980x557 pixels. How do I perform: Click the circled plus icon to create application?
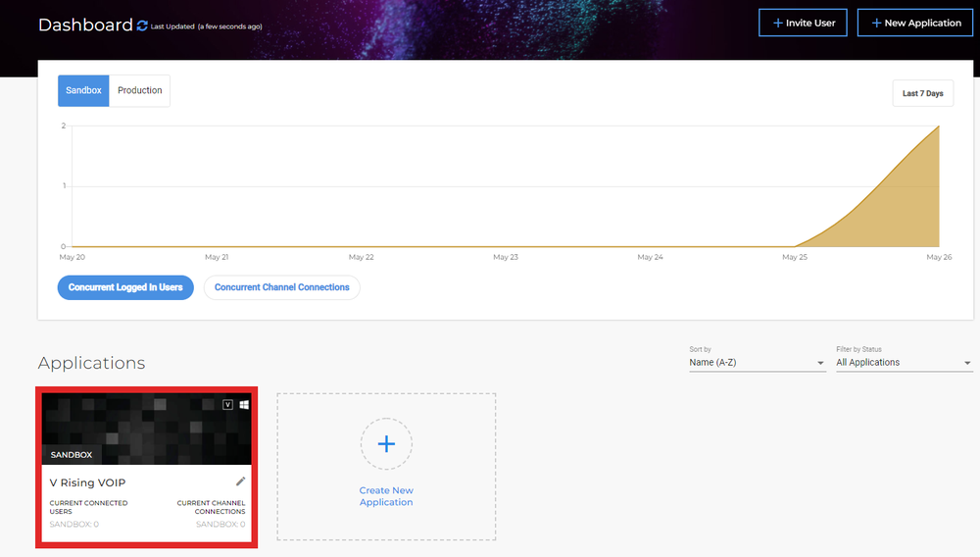tap(386, 444)
